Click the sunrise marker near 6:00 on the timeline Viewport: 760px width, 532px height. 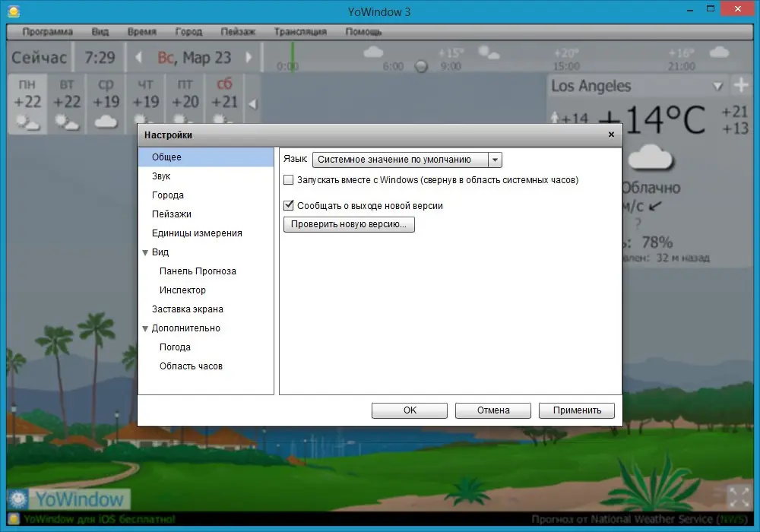(x=421, y=66)
